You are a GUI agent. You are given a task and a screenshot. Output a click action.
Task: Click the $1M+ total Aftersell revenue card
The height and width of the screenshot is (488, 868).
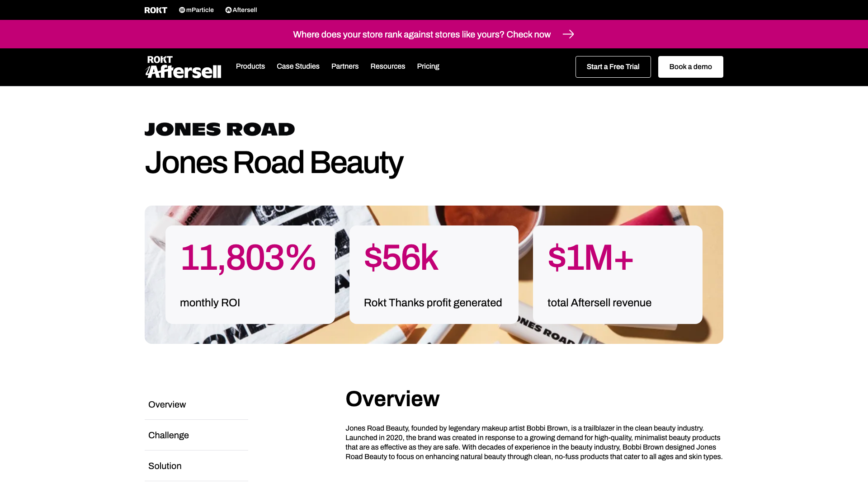pyautogui.click(x=618, y=275)
